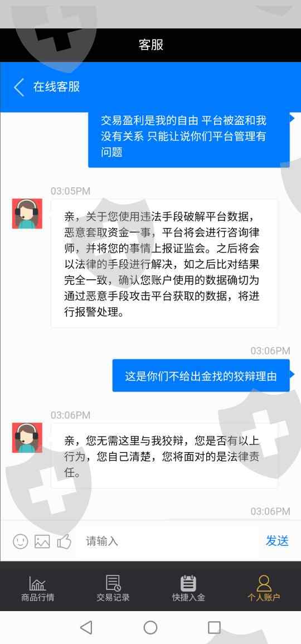The width and height of the screenshot is (301, 644).
Task: Tap the first customer service agent avatar
Action: point(27,214)
